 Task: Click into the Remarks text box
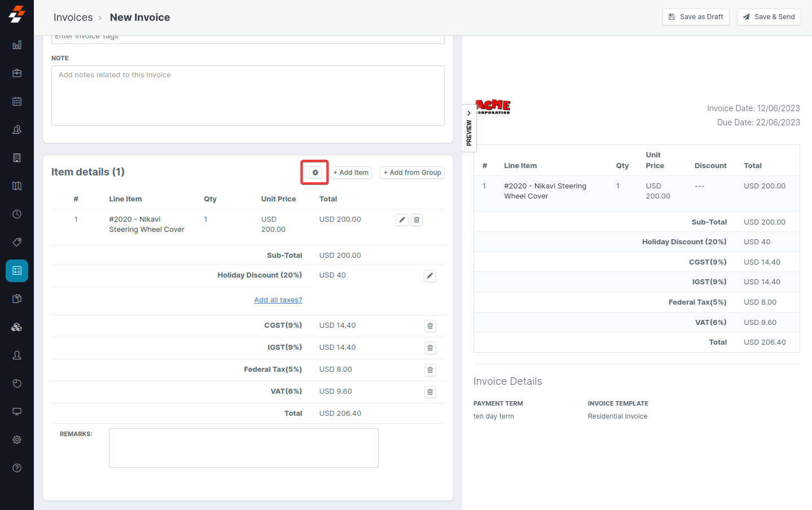(243, 448)
